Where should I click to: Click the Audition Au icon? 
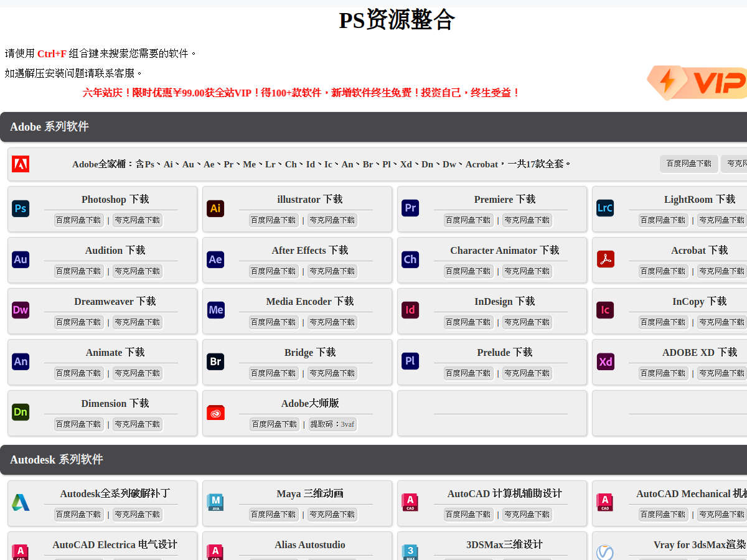coord(21,259)
